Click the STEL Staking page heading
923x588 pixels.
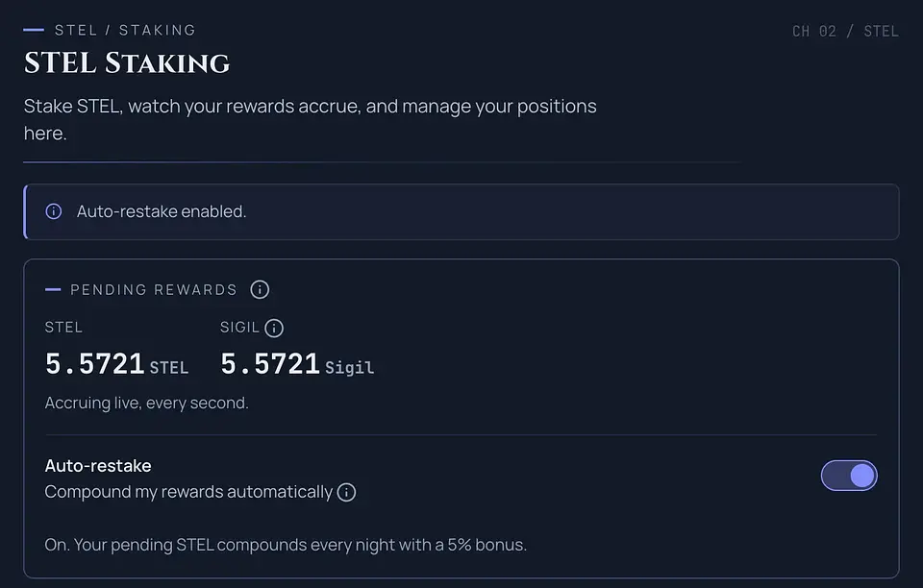127,62
